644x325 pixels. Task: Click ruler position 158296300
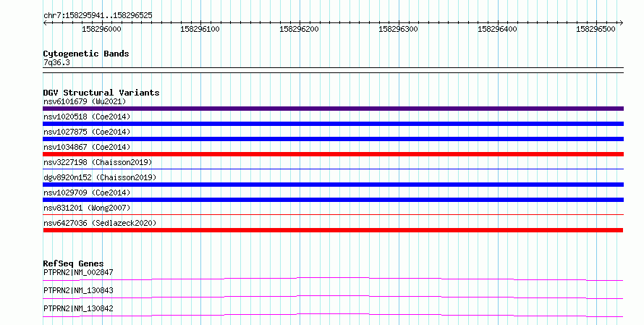(x=398, y=29)
